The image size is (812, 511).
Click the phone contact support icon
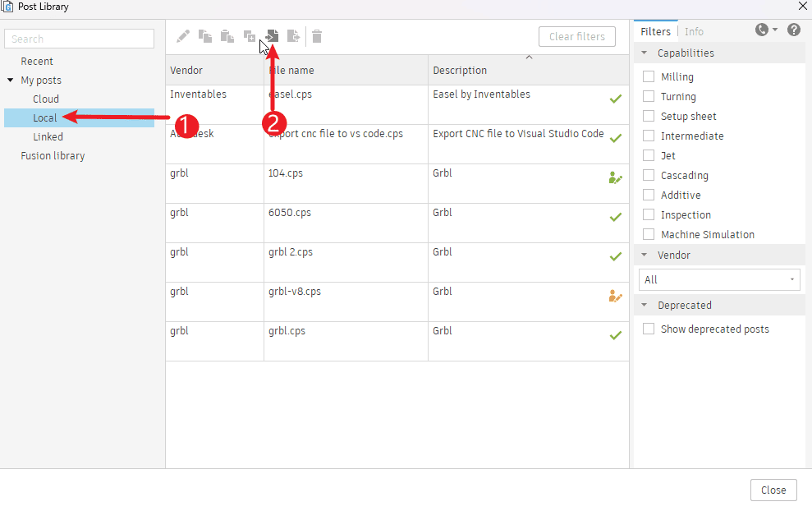[761, 30]
